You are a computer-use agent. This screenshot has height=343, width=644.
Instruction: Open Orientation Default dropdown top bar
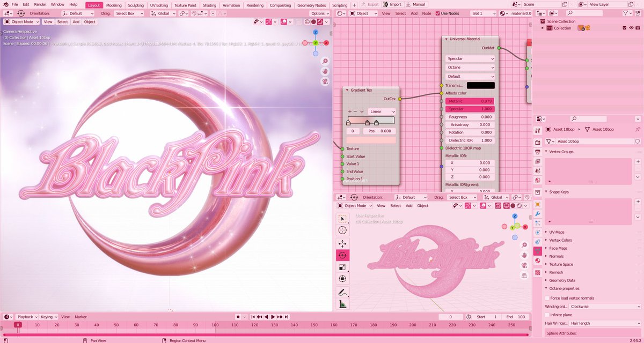(78, 13)
